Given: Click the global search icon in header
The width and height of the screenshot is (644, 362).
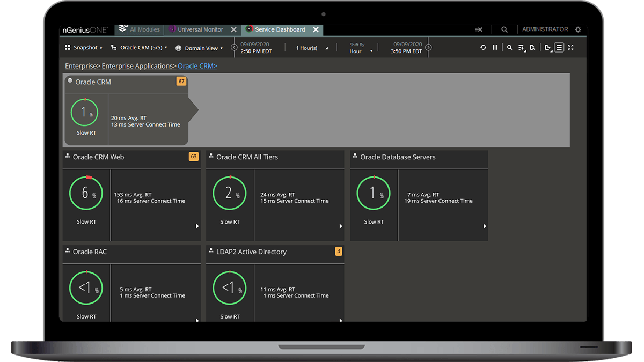Looking at the screenshot, I should coord(504,30).
